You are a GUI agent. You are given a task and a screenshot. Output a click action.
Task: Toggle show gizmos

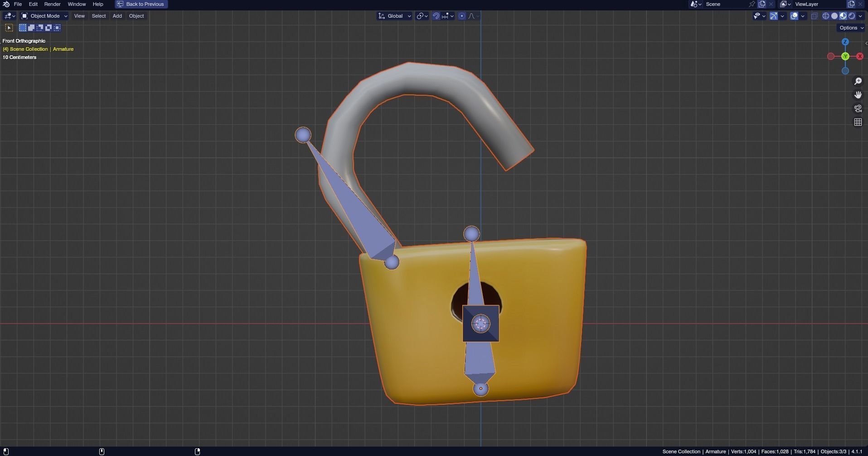point(774,16)
